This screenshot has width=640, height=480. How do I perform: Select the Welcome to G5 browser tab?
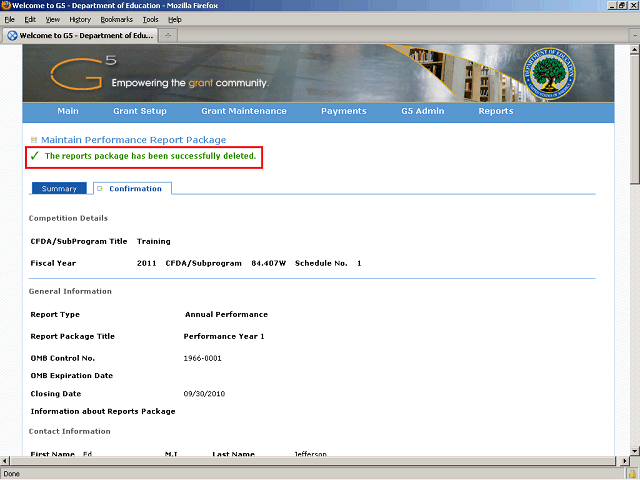[x=80, y=36]
